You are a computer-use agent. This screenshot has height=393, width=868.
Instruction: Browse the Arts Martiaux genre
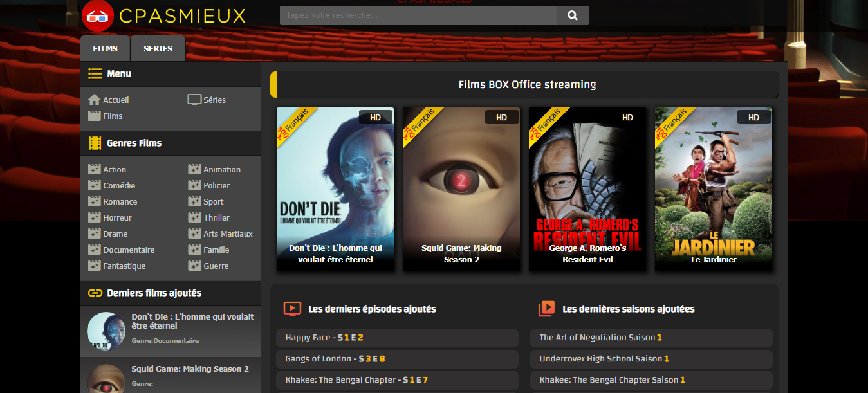coord(228,233)
